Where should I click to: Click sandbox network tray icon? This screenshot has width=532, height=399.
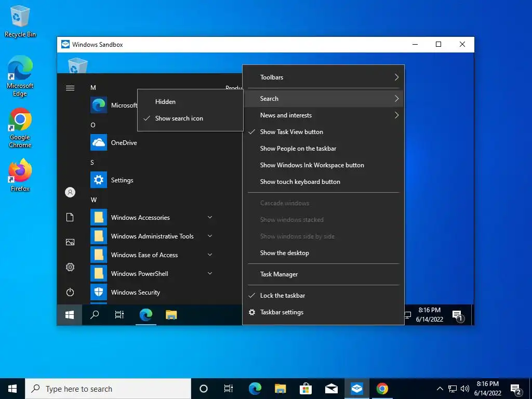(x=408, y=315)
